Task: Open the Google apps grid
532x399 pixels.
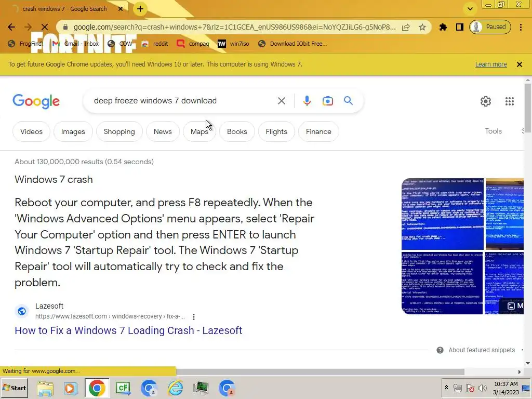Action: [x=509, y=101]
